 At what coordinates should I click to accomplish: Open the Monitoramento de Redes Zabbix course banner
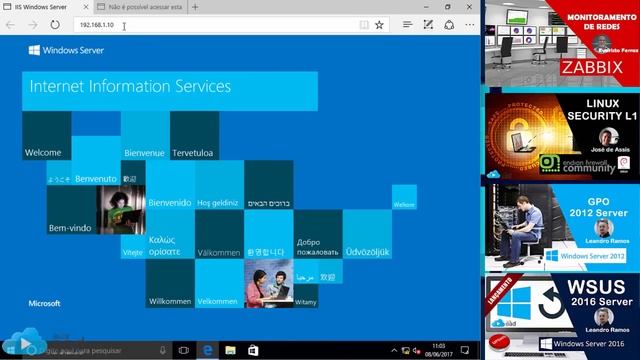click(562, 43)
